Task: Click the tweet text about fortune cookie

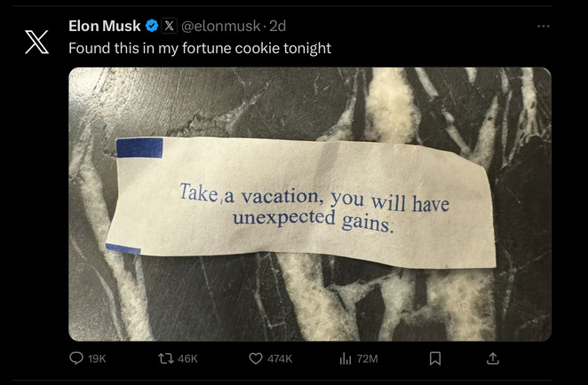Action: click(199, 48)
